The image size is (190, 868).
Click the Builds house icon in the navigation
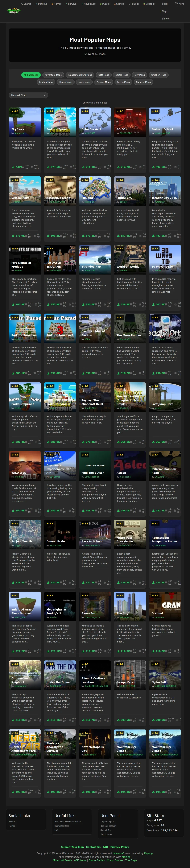point(130,4)
